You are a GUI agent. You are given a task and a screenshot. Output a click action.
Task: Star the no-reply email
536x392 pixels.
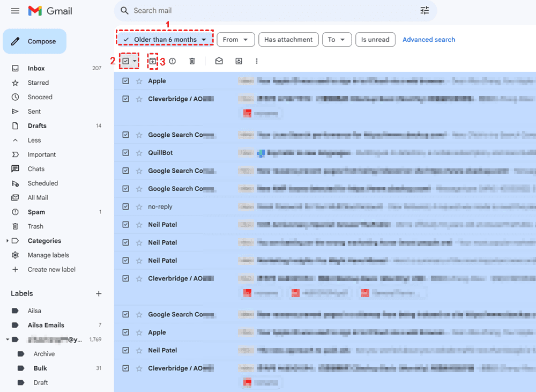(139, 207)
